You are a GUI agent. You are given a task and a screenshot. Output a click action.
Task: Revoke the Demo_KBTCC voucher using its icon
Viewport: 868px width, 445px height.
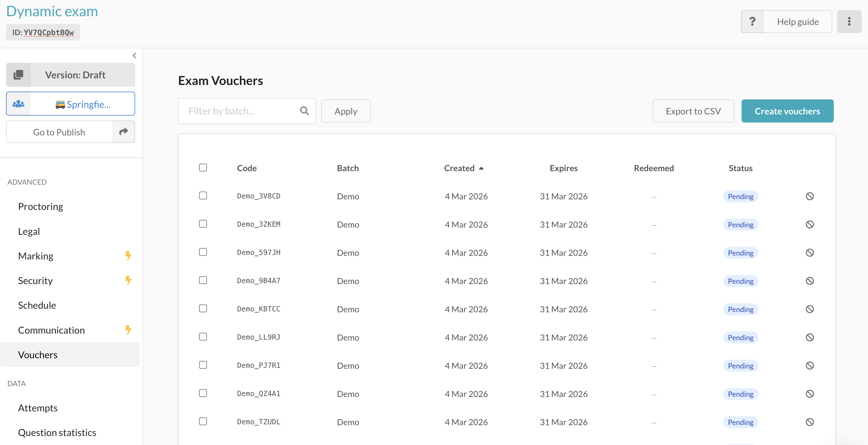click(809, 309)
